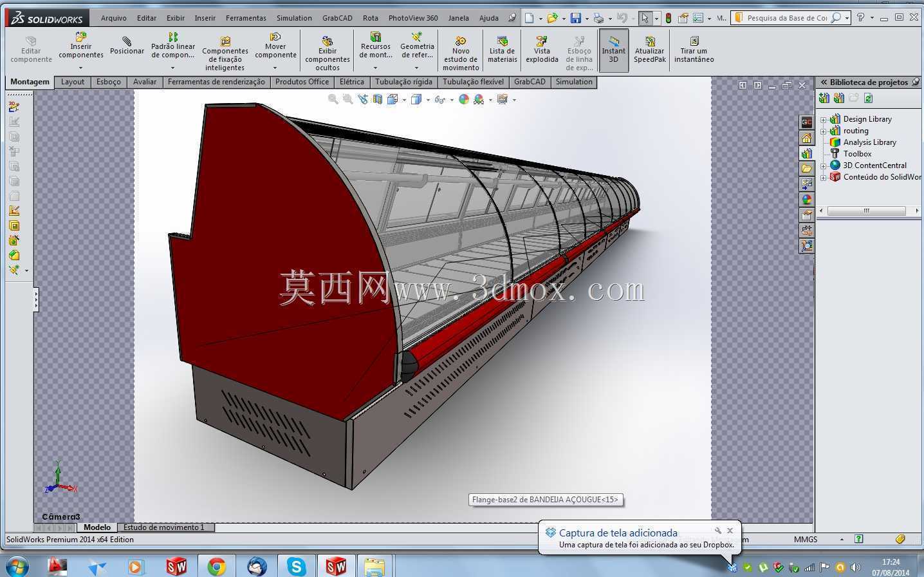
Task: Click Add to library icon in Biblioteca panel
Action: coord(824,98)
